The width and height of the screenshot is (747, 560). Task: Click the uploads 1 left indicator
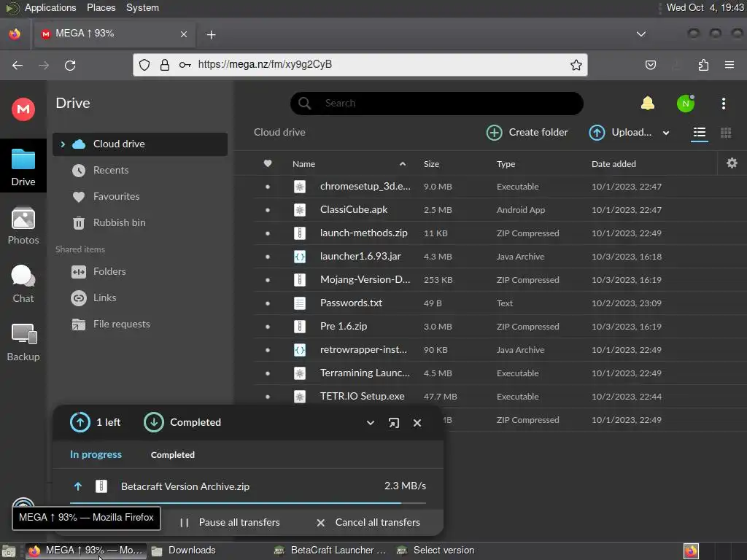pyautogui.click(x=96, y=422)
